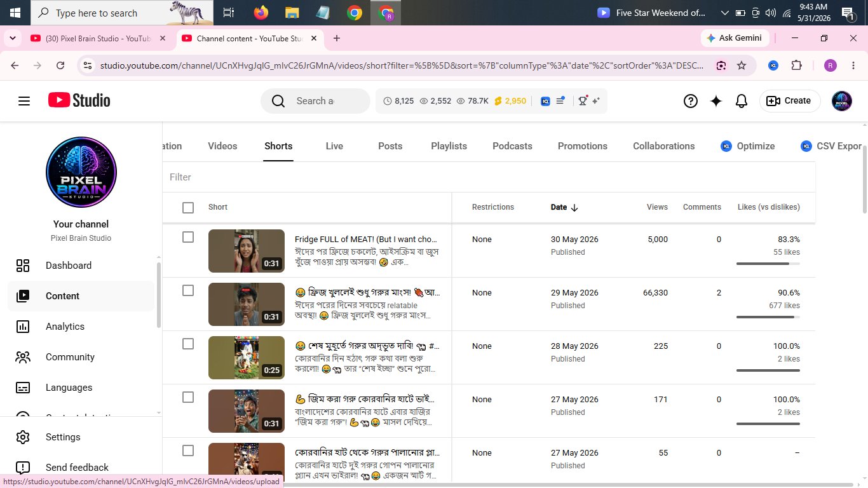
Task: Select checkbox for the 29 May 2026 short
Action: [187, 290]
